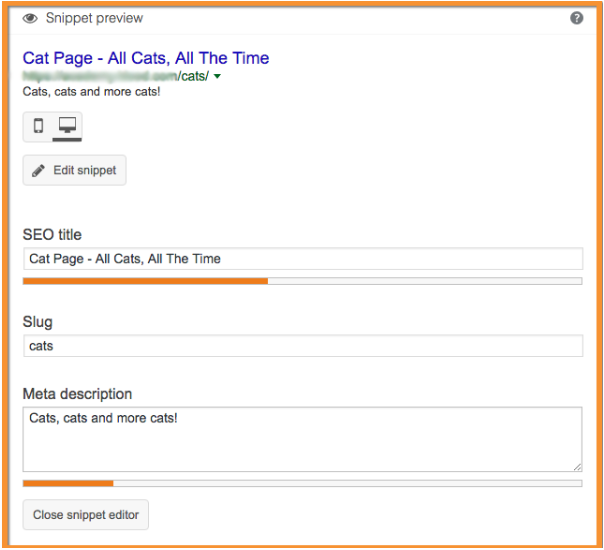Click the Meta description label
The image size is (604, 550).
pos(77,394)
